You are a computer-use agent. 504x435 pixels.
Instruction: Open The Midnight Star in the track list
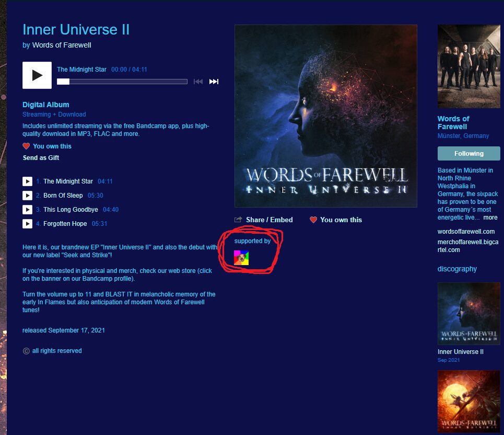pyautogui.click(x=68, y=181)
